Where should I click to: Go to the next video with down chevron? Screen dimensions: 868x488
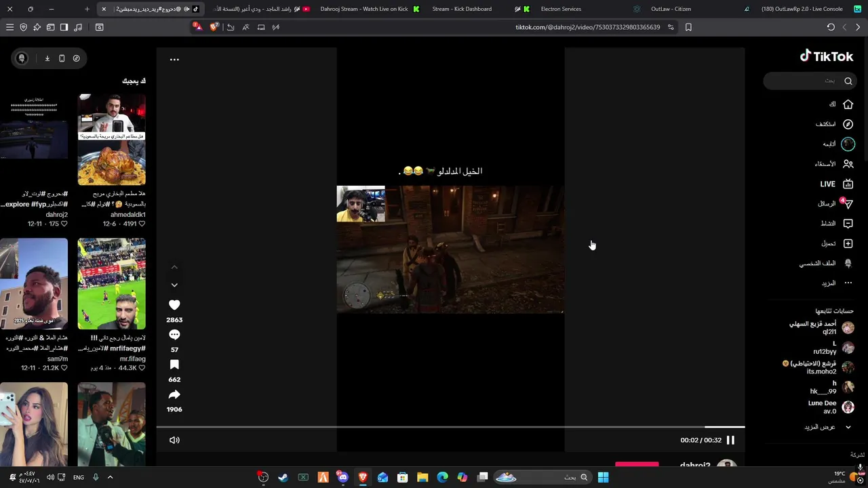(174, 285)
